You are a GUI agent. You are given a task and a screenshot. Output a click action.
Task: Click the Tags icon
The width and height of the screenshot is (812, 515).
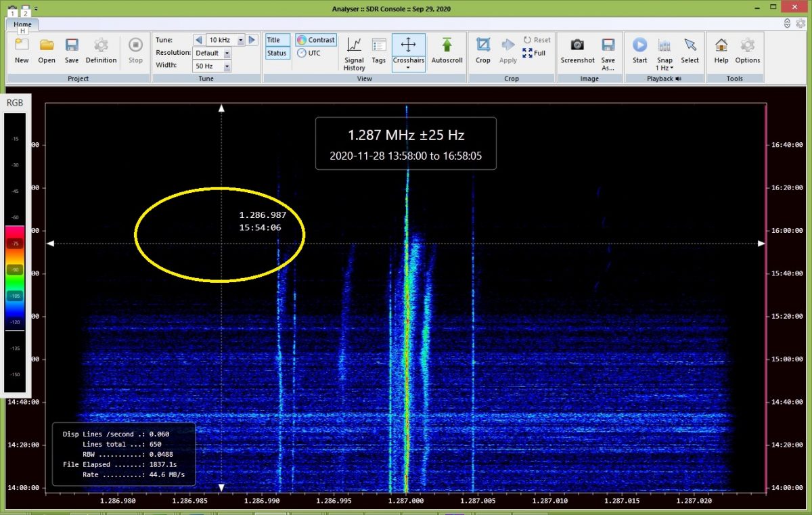coord(379,52)
